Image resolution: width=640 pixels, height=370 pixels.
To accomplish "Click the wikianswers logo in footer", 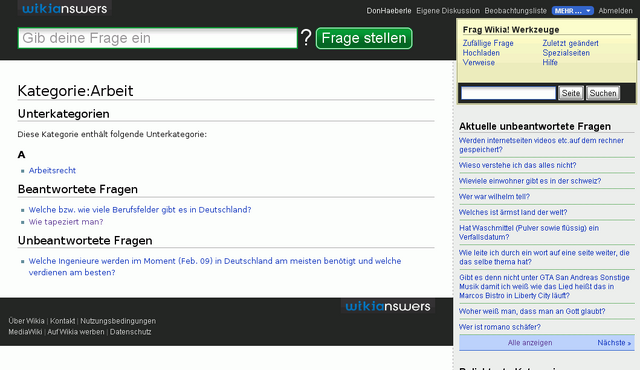I will click(x=388, y=306).
